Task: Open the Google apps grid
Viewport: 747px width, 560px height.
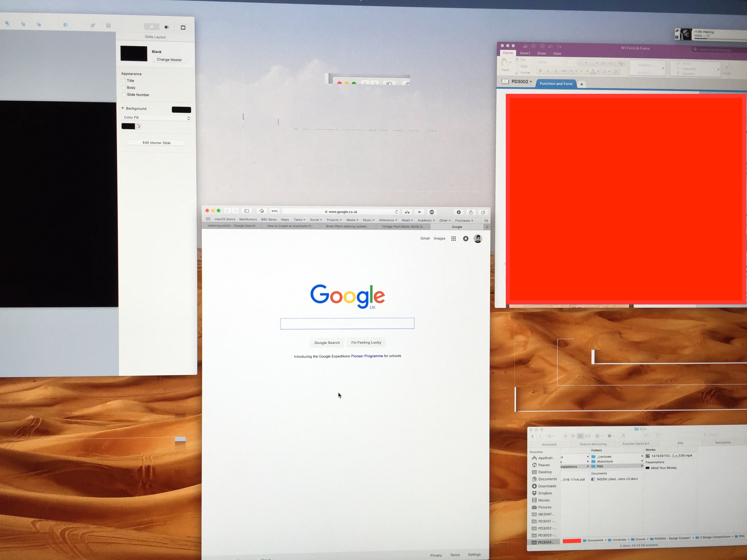Action: tap(454, 239)
